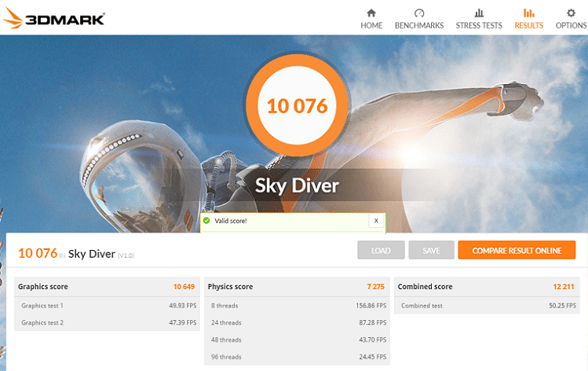Click the 156.86 FPS value
588x371 pixels.
pos(371,306)
